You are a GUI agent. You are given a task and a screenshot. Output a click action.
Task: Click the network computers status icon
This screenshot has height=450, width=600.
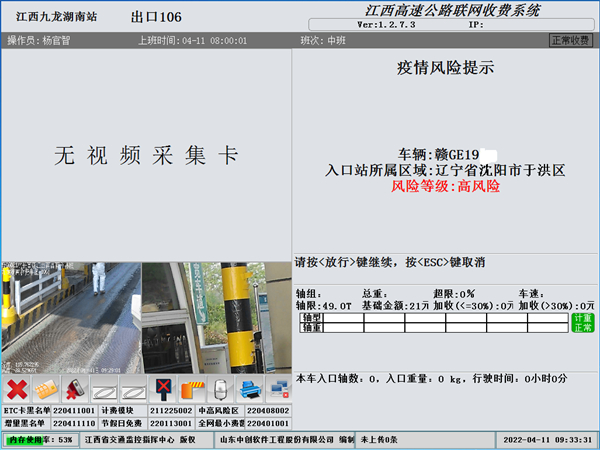point(279,388)
